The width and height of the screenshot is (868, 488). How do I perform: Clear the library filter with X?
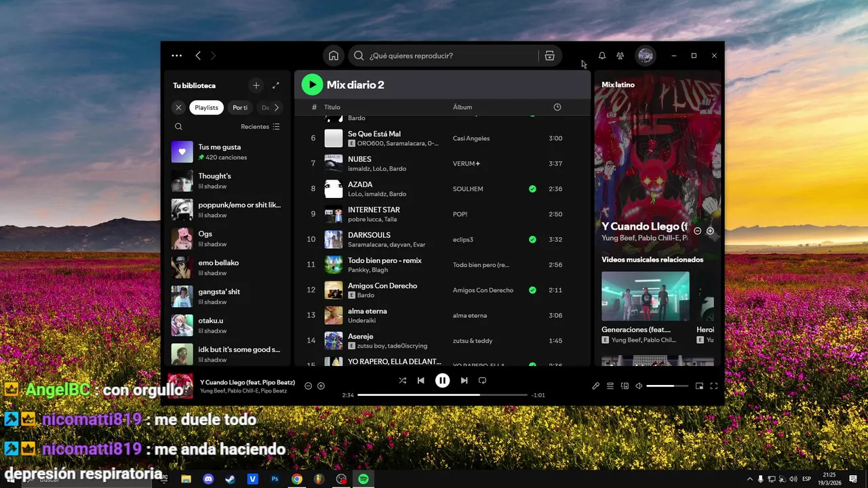pos(178,107)
